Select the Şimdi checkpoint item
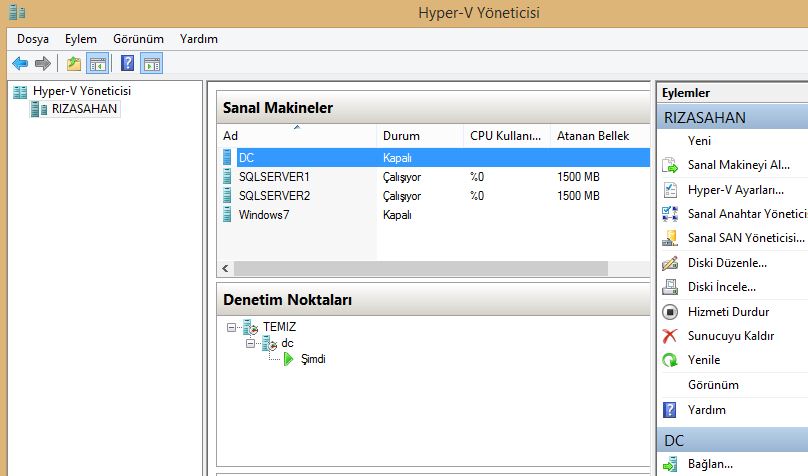 313,359
